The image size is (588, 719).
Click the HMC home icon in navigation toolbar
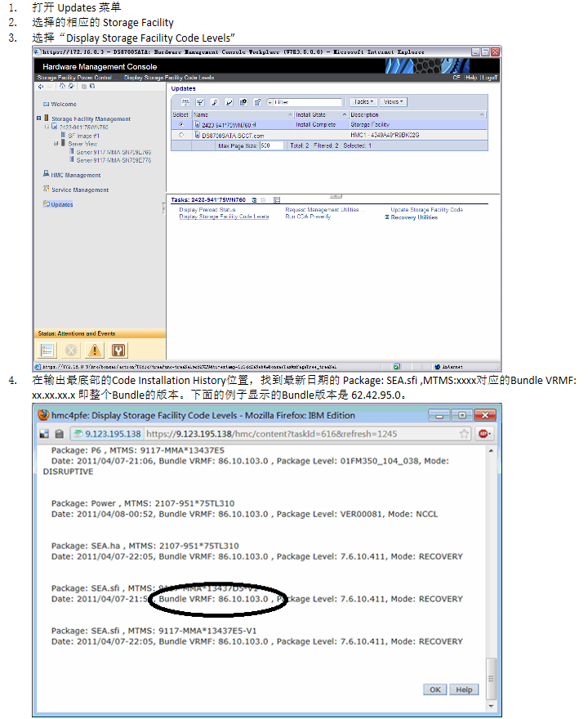(x=62, y=86)
